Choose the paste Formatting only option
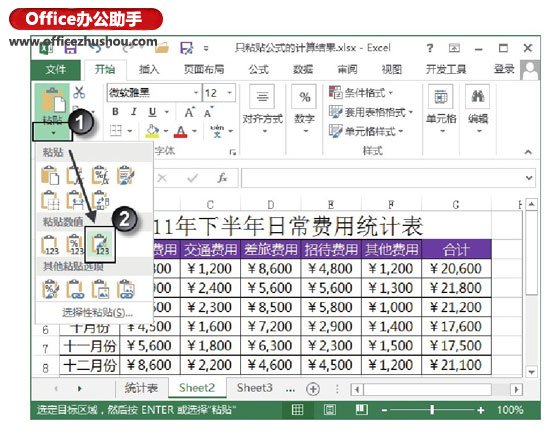560x434 pixels. pos(50,289)
